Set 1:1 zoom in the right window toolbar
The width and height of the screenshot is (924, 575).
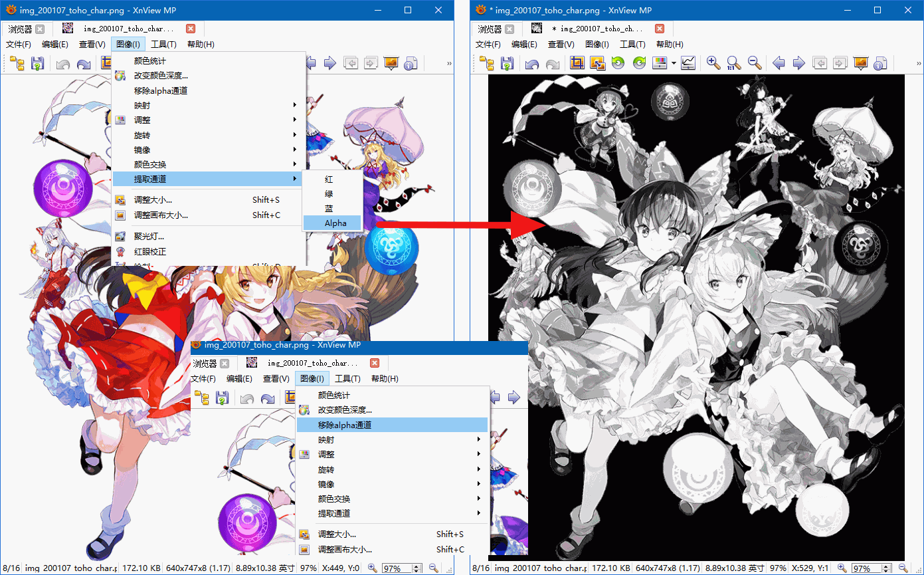point(733,63)
